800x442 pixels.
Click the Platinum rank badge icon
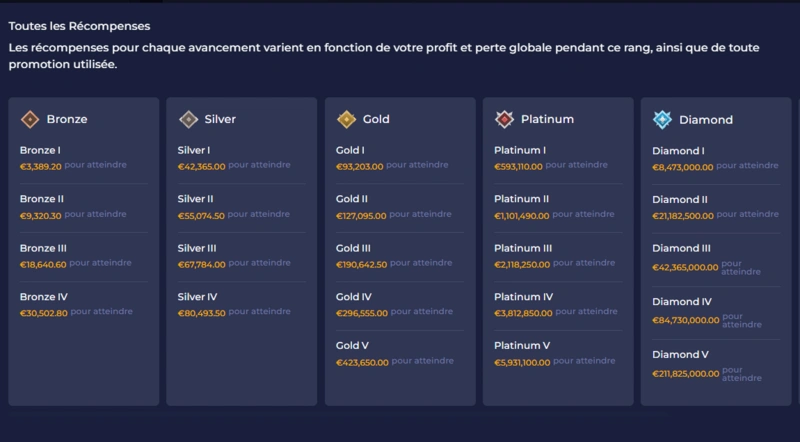504,119
